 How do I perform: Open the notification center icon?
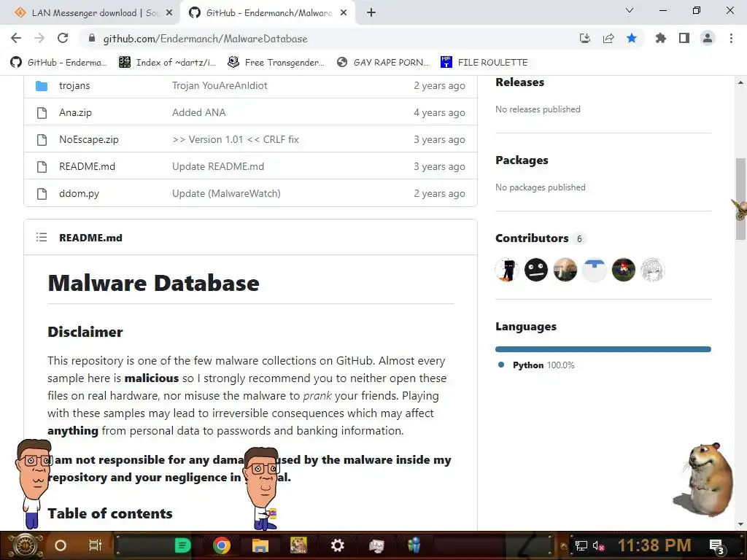click(718, 546)
